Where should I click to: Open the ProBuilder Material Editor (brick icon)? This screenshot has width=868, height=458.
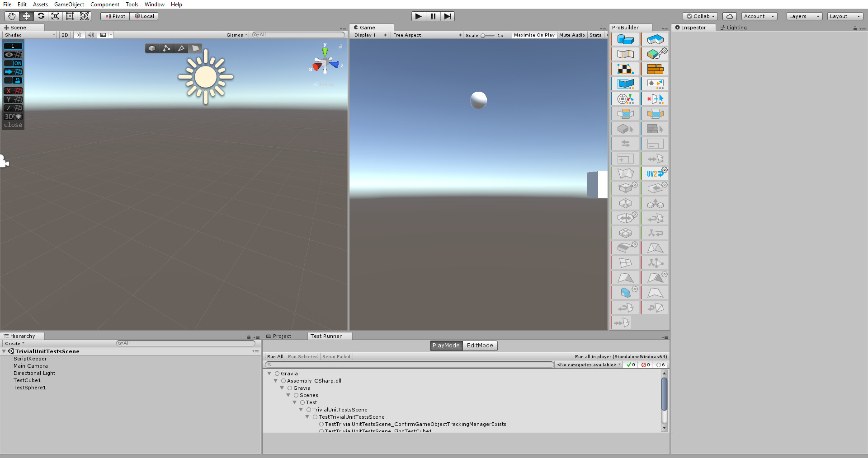pyautogui.click(x=655, y=69)
